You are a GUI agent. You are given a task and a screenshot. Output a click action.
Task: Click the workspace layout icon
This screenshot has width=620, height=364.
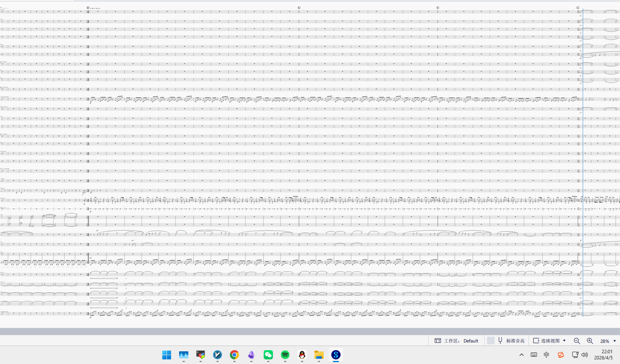[x=438, y=341]
